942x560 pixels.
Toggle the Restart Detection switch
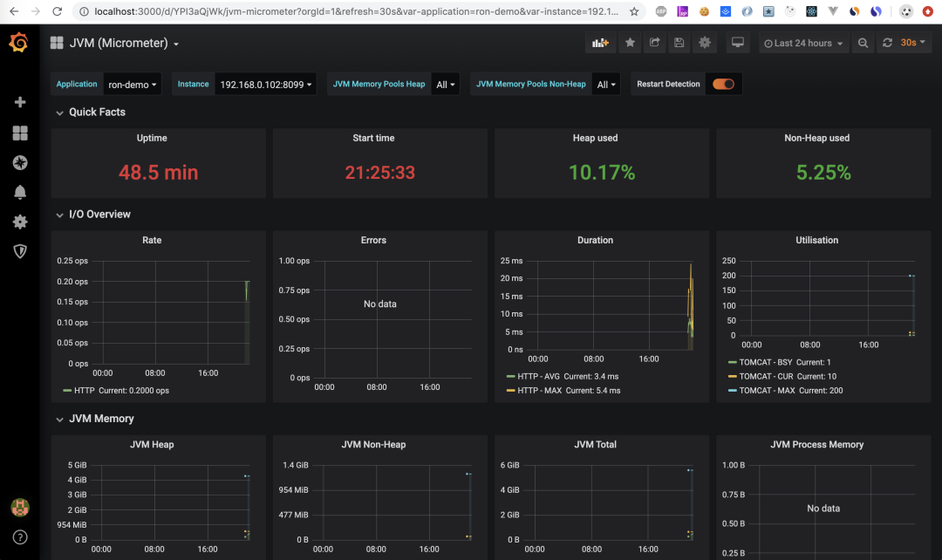tap(723, 84)
